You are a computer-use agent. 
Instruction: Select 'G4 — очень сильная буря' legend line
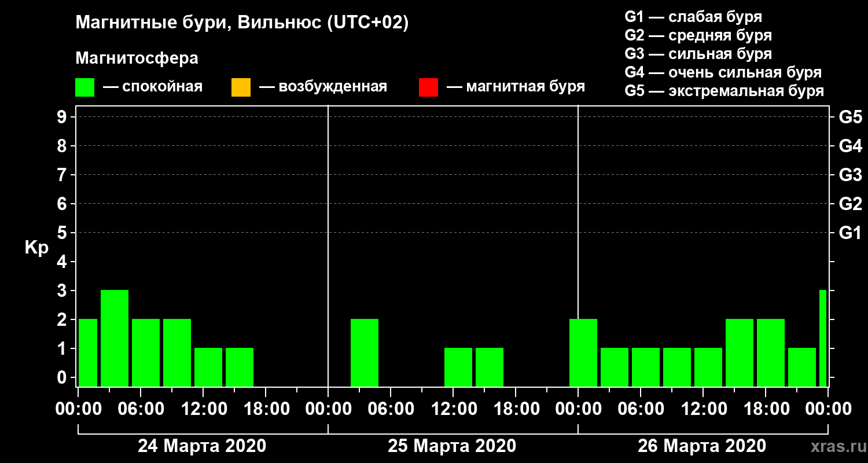click(x=723, y=72)
